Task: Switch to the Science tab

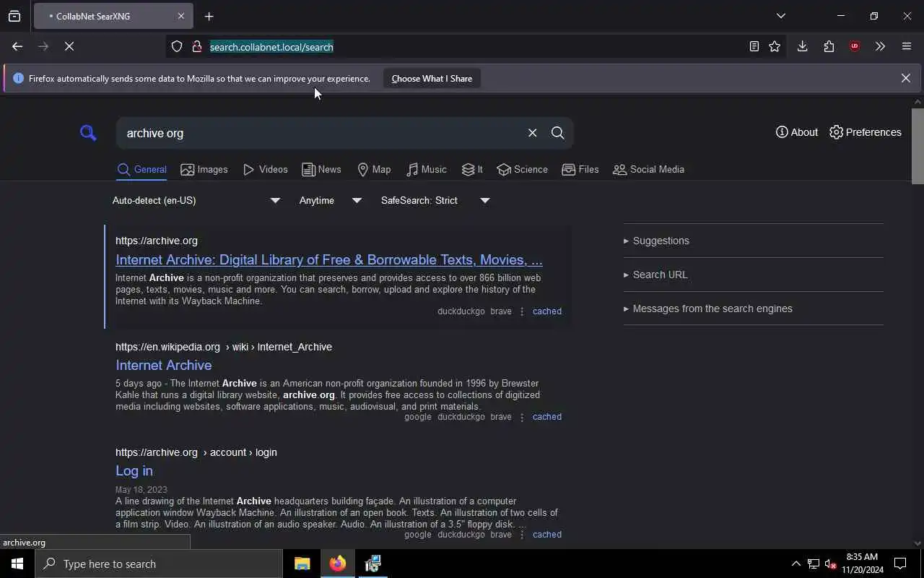Action: point(522,169)
